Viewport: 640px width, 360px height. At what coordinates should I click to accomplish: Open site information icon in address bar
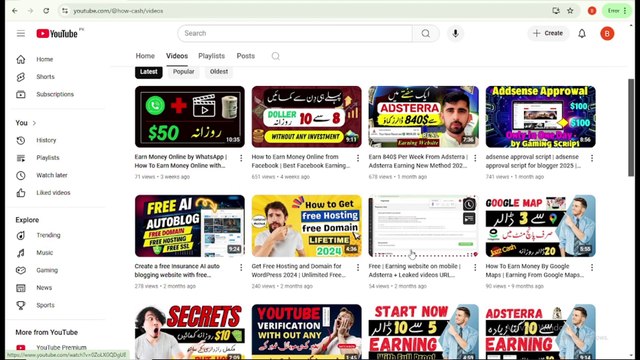[x=65, y=11]
